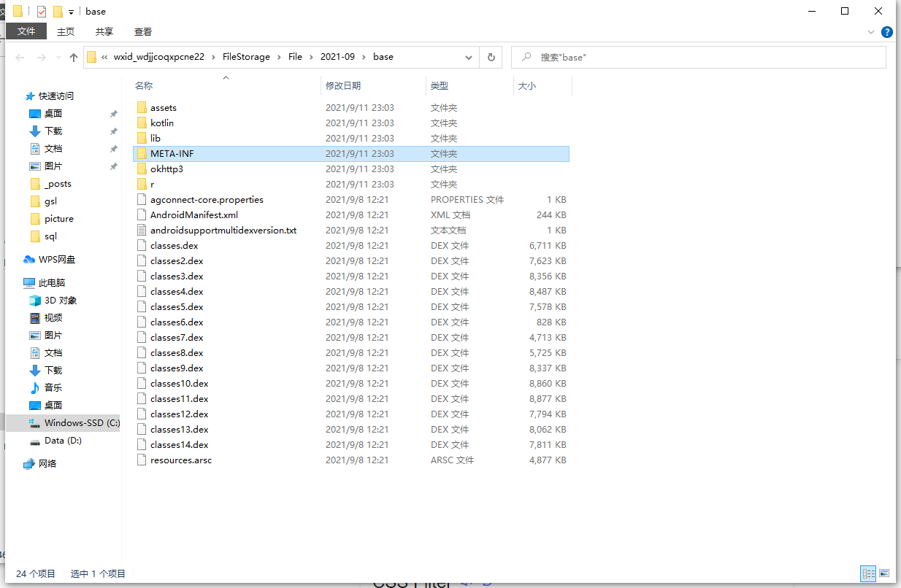Select the resources.arsc file
This screenshot has width=901, height=588.
pos(180,460)
